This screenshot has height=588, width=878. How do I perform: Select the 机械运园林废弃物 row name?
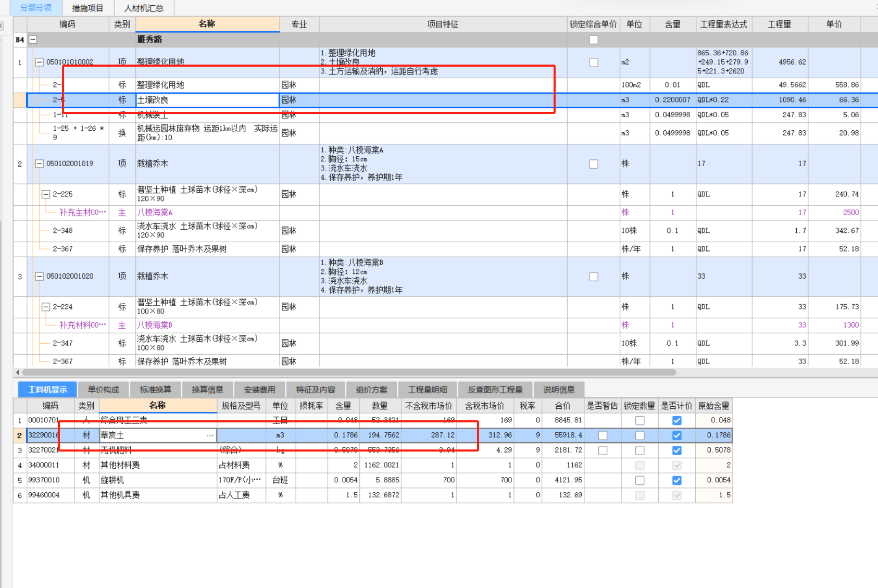click(207, 133)
